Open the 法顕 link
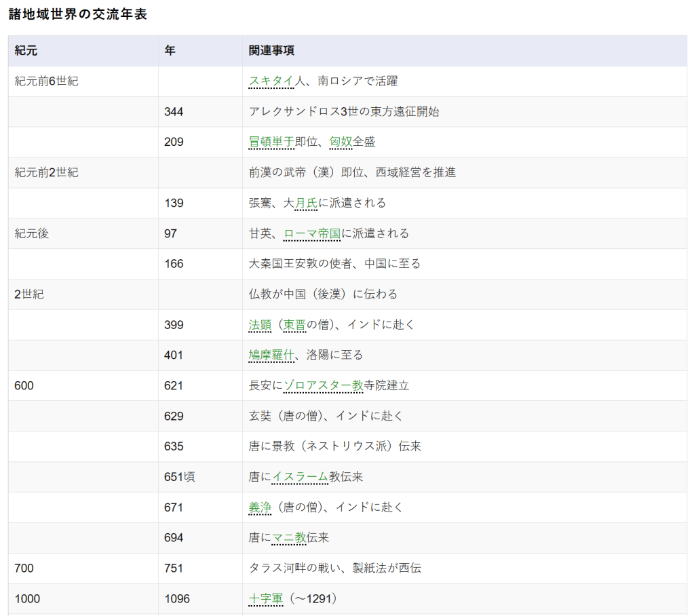This screenshot has height=616, width=694. tap(260, 324)
